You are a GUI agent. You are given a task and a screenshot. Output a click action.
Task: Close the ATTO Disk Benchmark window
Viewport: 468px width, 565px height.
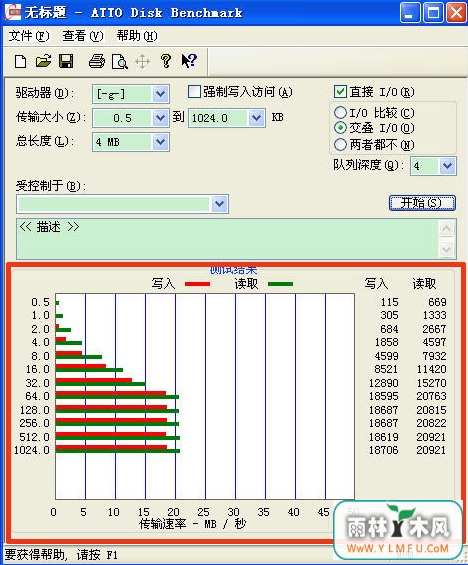456,13
